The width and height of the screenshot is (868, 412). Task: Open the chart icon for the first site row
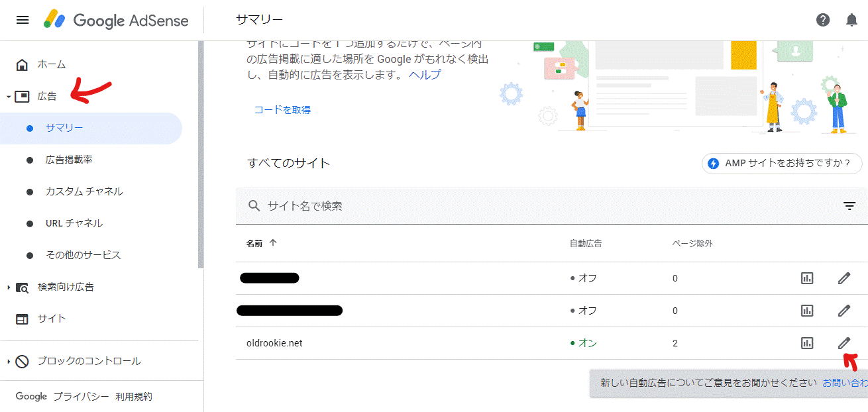tap(807, 278)
